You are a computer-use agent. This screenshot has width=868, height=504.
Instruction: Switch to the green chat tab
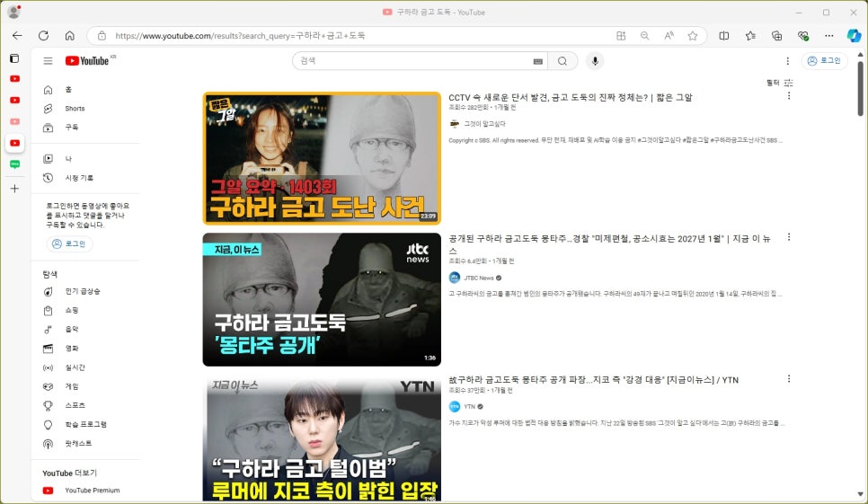[15, 164]
